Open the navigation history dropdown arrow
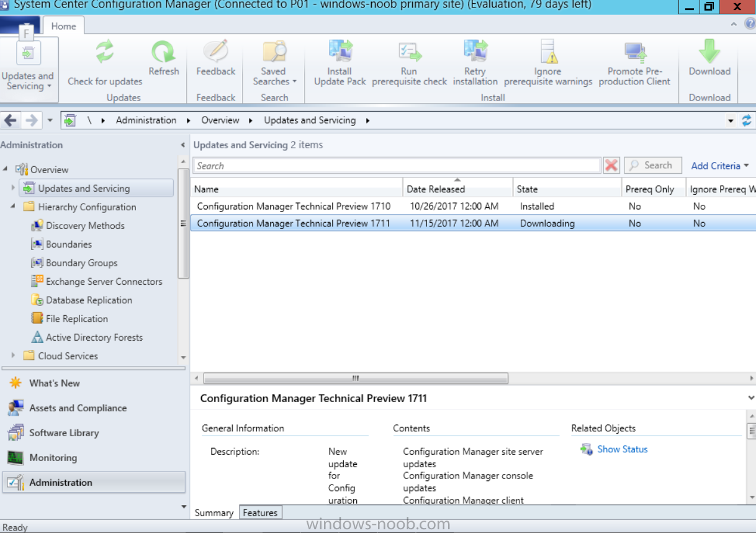 pyautogui.click(x=50, y=120)
